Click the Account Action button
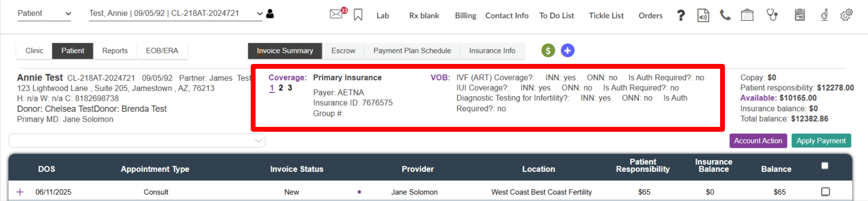 [758, 141]
